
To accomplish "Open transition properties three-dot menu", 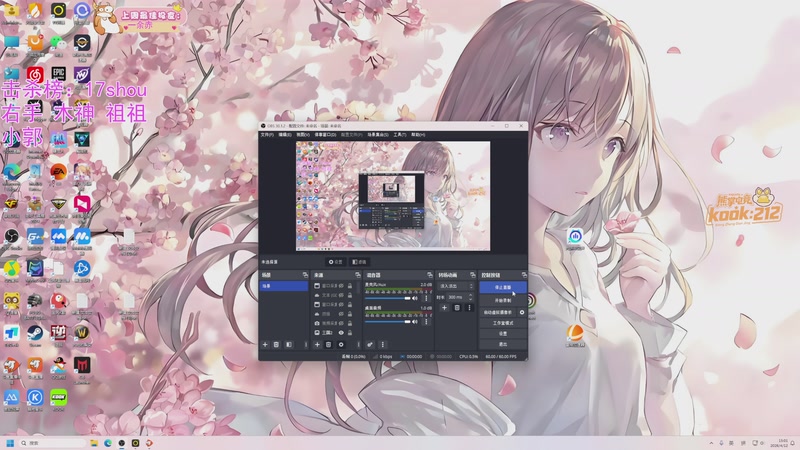I will tap(469, 308).
